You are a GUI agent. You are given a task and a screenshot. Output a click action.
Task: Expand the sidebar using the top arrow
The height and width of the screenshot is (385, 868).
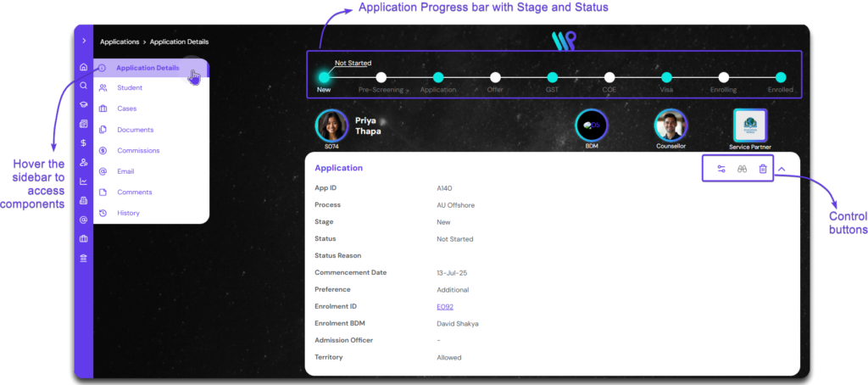point(83,41)
